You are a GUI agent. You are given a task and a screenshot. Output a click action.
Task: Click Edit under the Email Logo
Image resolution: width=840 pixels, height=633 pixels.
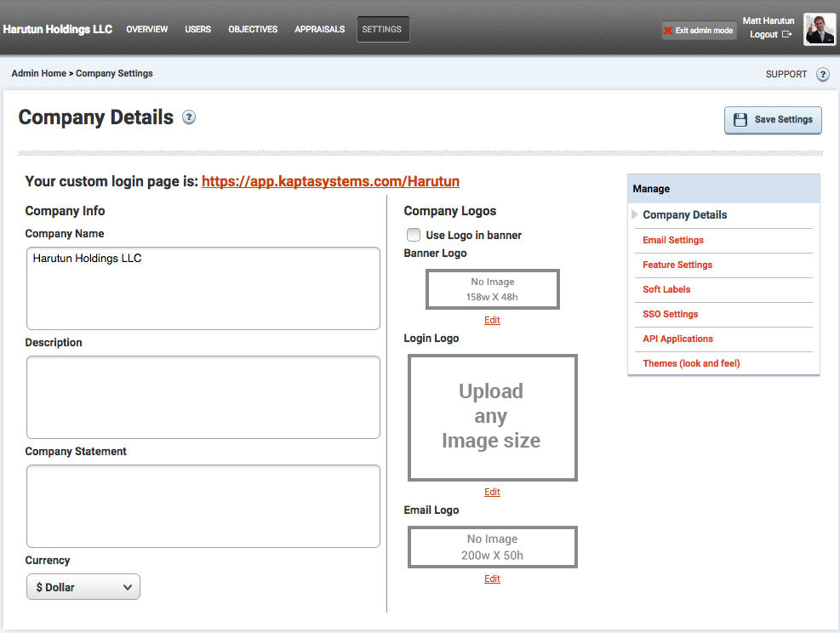pyautogui.click(x=492, y=579)
